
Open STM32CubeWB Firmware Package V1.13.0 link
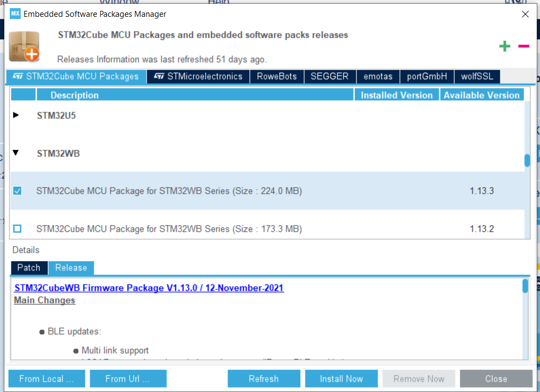pos(149,288)
